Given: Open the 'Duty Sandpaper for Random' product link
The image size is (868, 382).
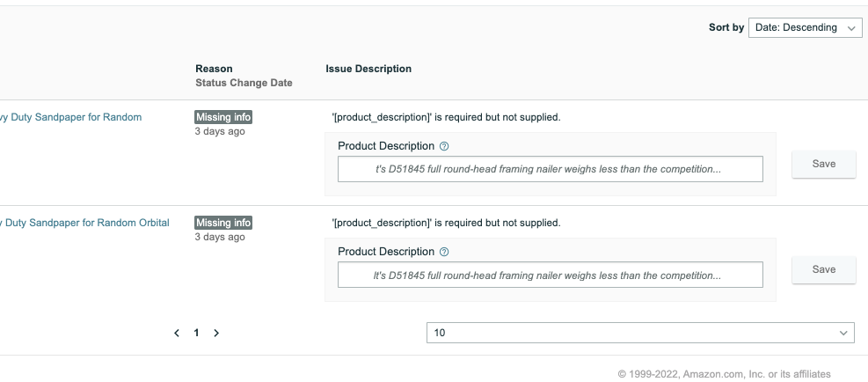Looking at the screenshot, I should pyautogui.click(x=70, y=117).
